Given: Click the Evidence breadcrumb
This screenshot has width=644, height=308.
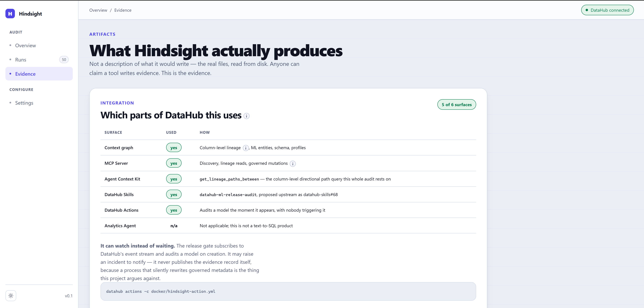Looking at the screenshot, I should 123,10.
